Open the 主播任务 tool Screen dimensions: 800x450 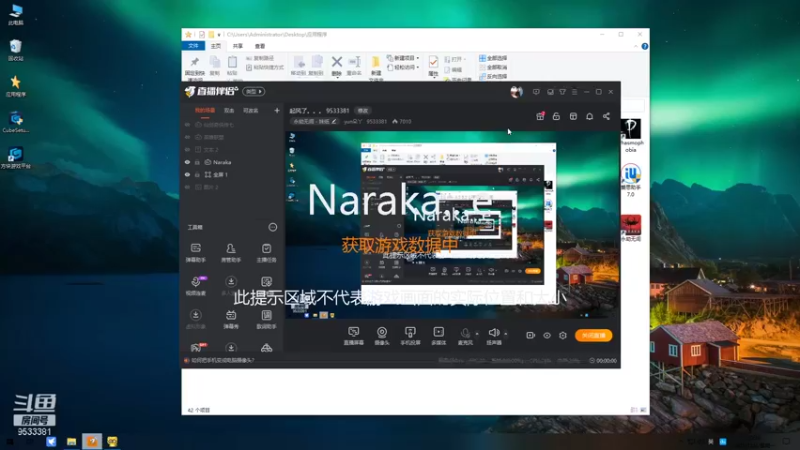coord(266,252)
